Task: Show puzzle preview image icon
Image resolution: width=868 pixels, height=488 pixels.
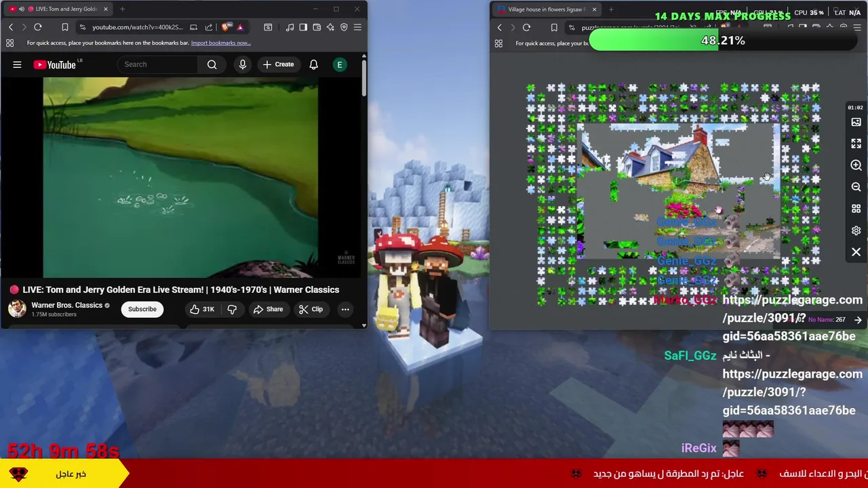Action: coord(856,122)
